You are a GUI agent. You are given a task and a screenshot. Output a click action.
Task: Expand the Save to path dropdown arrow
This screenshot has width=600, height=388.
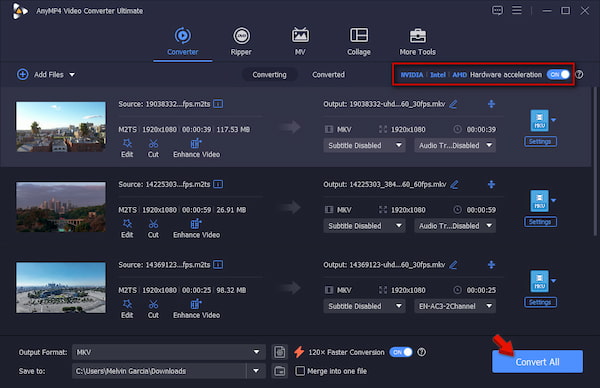(256, 371)
